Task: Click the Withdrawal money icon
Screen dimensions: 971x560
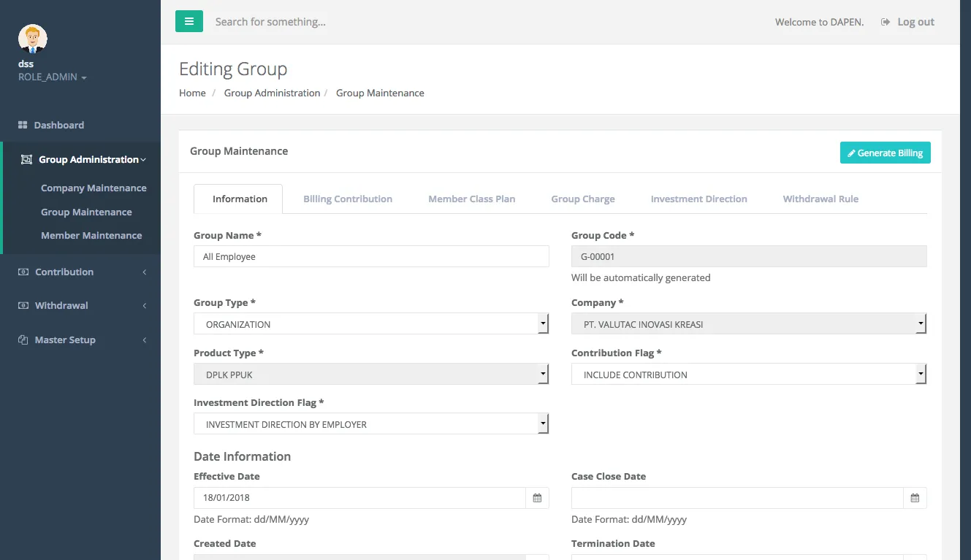Action: (23, 305)
